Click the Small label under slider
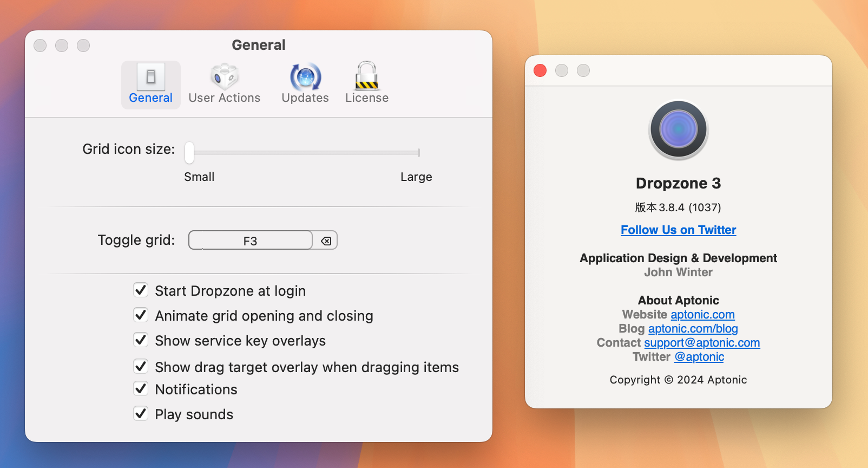 [x=199, y=177]
